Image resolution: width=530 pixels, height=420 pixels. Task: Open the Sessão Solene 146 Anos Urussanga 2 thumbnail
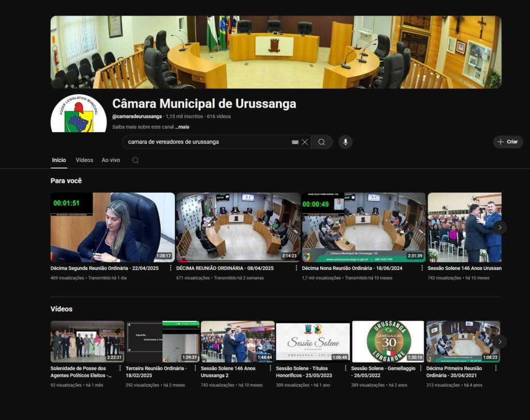pyautogui.click(x=238, y=342)
